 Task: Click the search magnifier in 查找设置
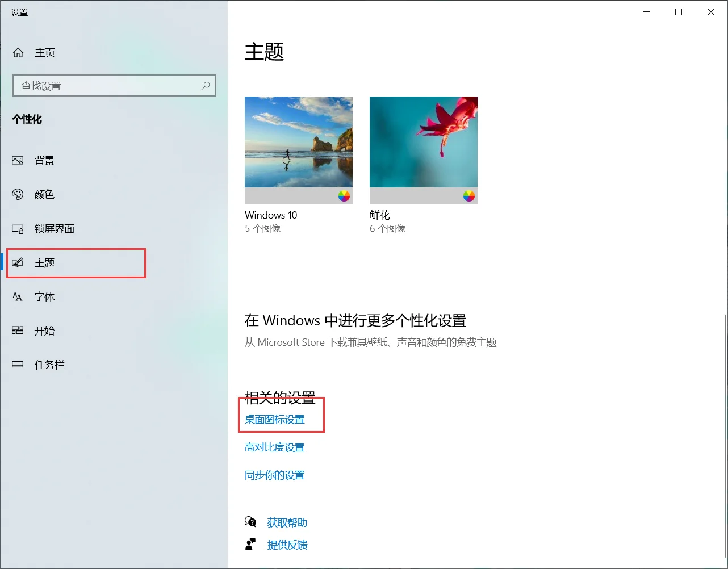point(205,86)
